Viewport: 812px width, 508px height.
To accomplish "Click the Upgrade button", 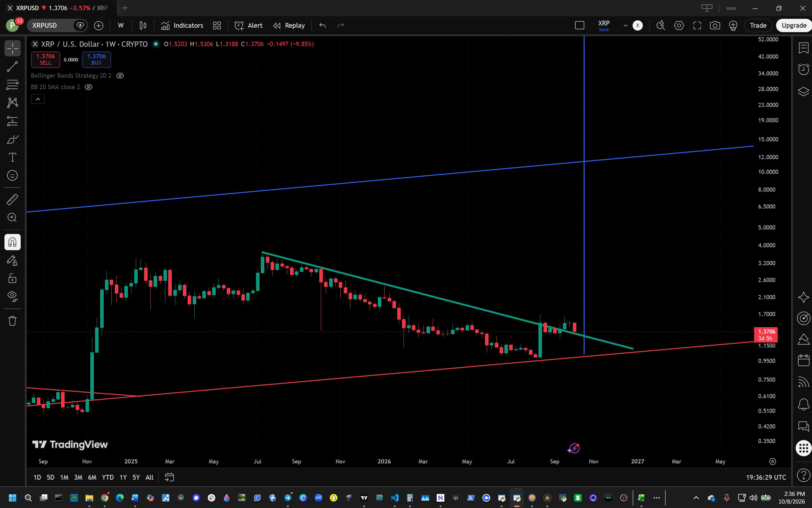I will [x=794, y=25].
